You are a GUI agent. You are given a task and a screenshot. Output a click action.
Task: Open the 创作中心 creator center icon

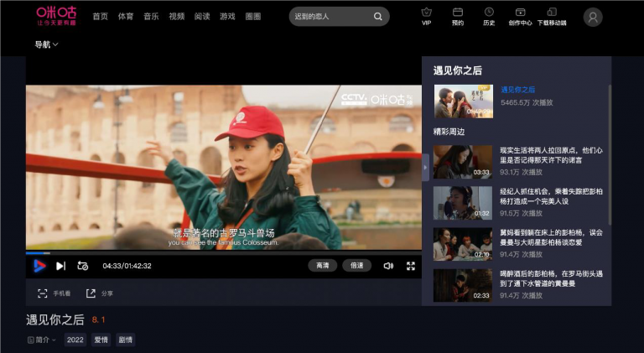tap(521, 13)
